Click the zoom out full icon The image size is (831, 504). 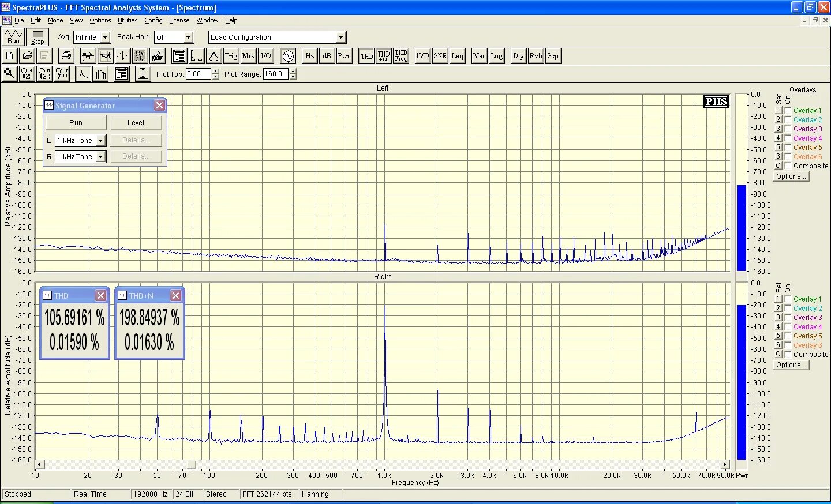pos(61,74)
